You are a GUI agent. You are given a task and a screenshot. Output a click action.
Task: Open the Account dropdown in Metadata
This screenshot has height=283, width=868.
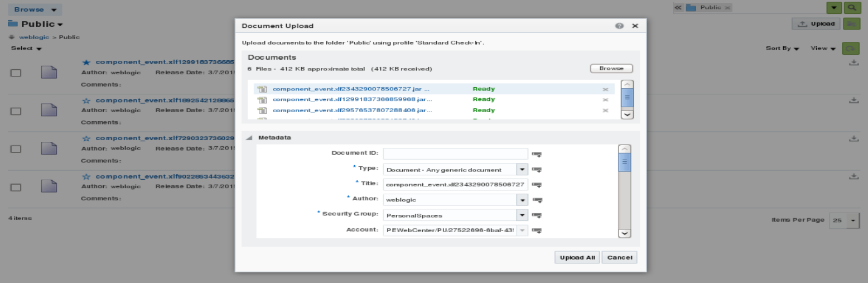pyautogui.click(x=522, y=230)
